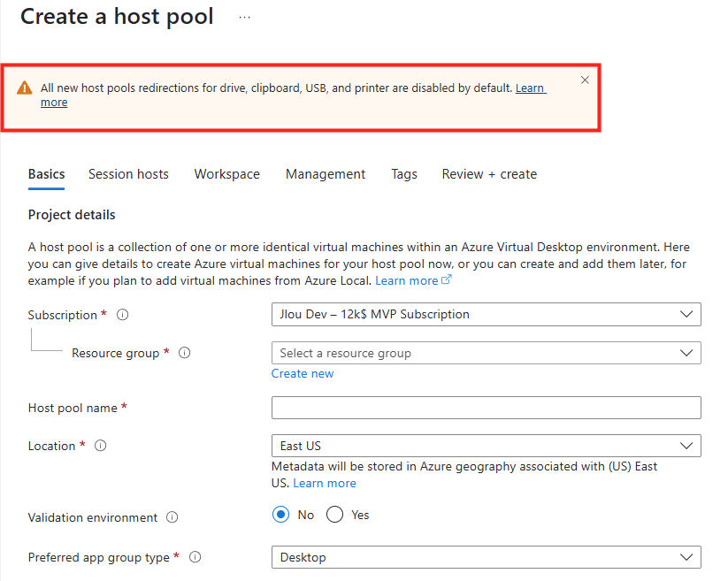Click info icon for Preferred app group type
Image resolution: width=728 pixels, height=581 pixels.
[195, 557]
